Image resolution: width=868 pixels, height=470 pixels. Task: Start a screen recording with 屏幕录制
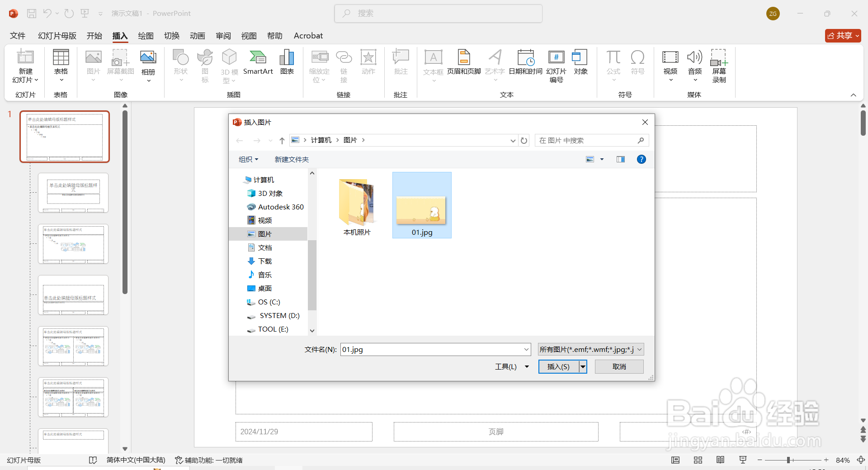719,66
